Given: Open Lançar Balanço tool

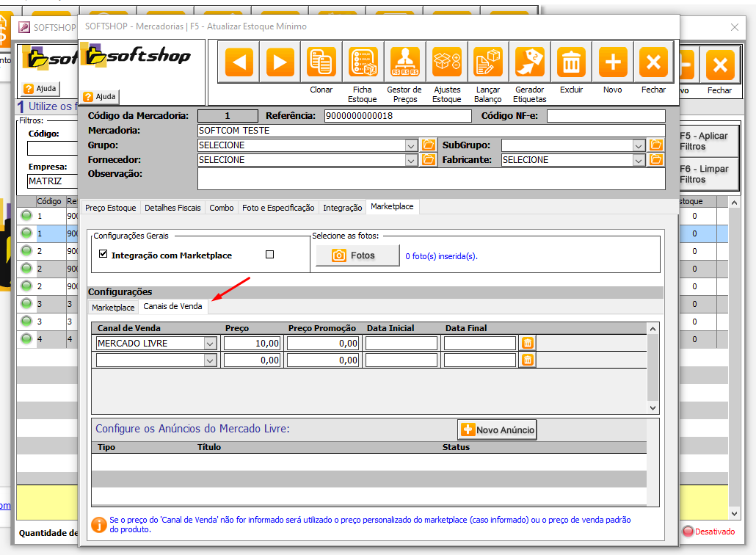Looking at the screenshot, I should click(487, 63).
